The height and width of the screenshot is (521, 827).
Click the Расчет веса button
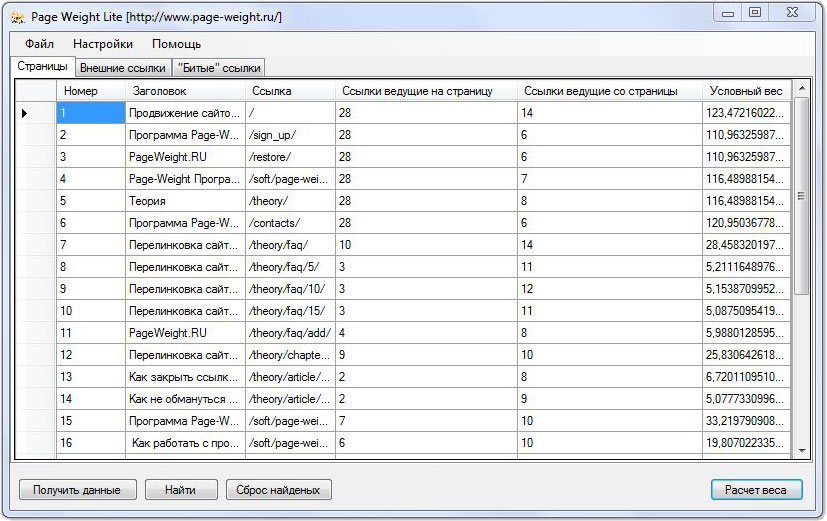pyautogui.click(x=756, y=490)
